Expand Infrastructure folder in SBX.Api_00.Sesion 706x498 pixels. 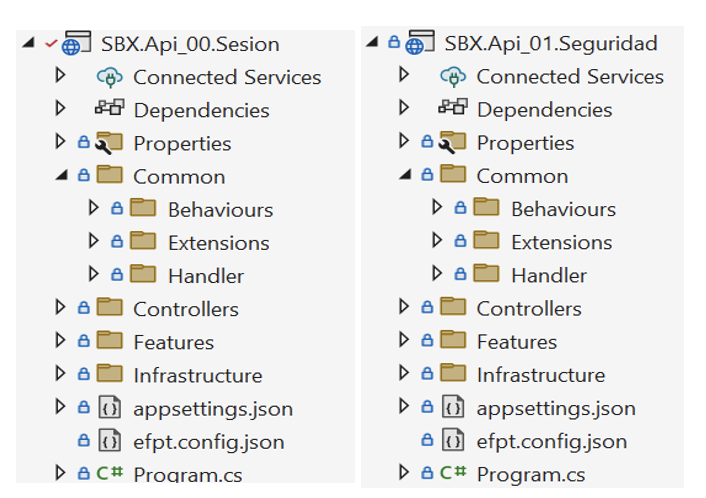(x=60, y=373)
